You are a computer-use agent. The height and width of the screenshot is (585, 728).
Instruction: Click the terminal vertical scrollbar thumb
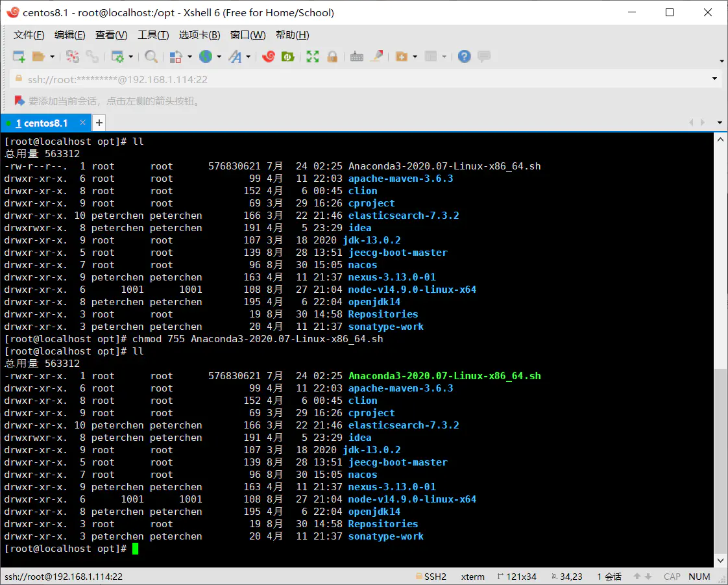(720, 461)
